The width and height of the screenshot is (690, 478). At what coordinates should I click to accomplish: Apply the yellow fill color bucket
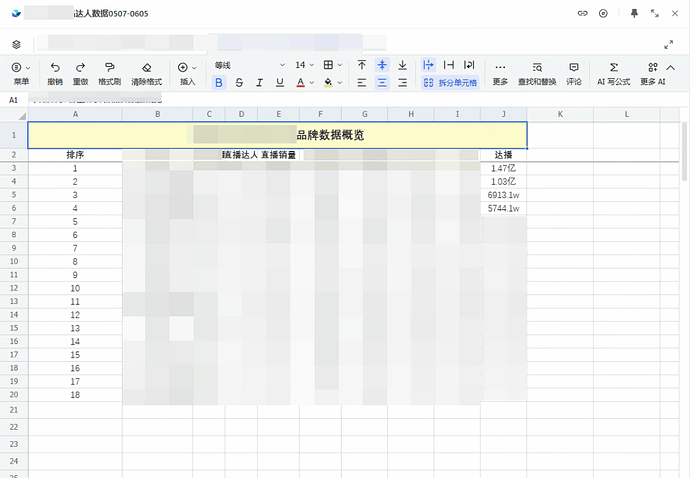(x=328, y=82)
